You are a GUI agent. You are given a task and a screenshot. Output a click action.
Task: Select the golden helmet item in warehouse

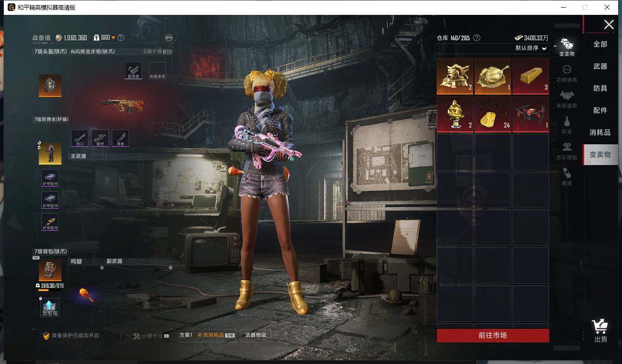pyautogui.click(x=455, y=76)
